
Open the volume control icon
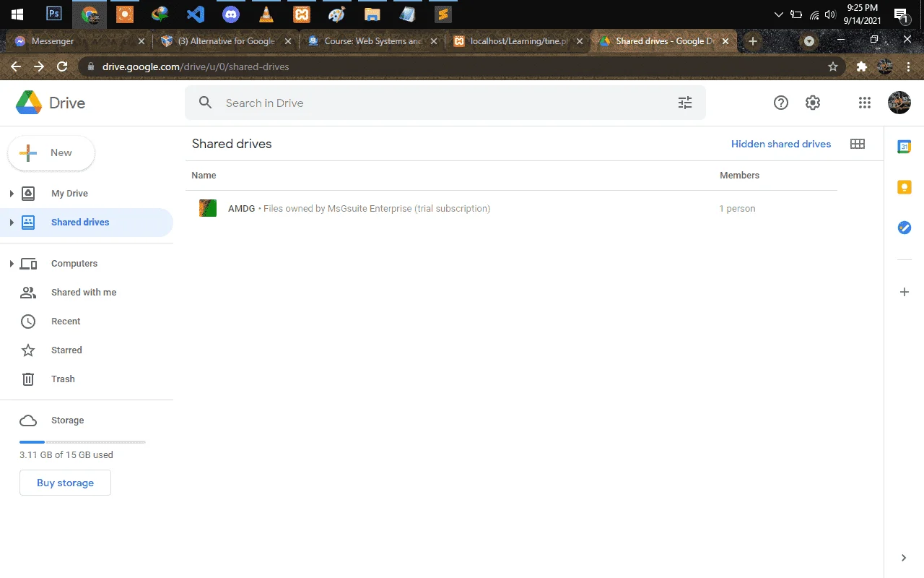[x=830, y=14]
